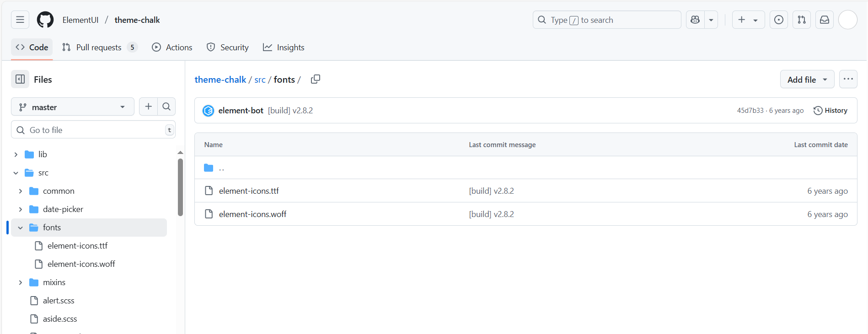Open the theme-chalk repository header link
The height and width of the screenshot is (334, 868).
(x=137, y=20)
